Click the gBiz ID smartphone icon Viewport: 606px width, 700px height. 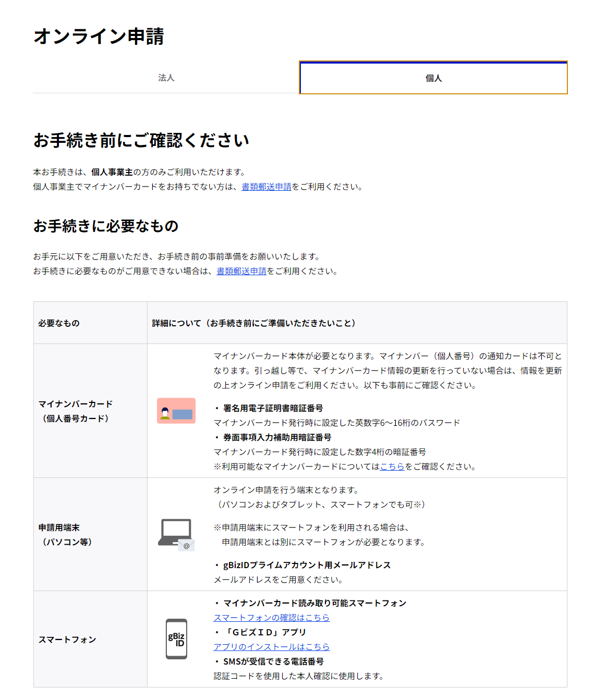point(176,639)
